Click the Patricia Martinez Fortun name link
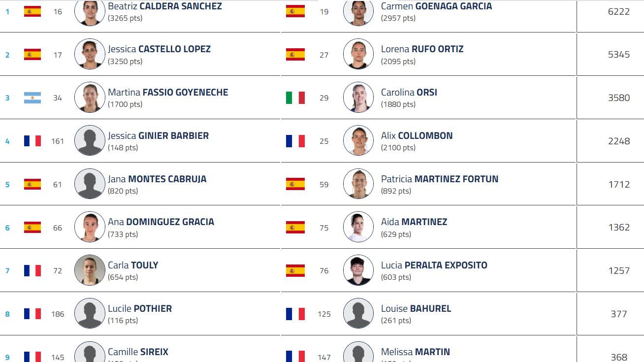The image size is (644, 362). (439, 179)
